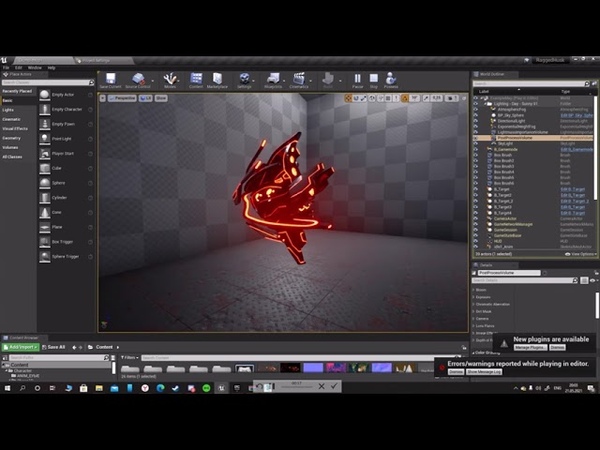600x450 pixels.
Task: Select the Sphere placement icon
Action: (45, 183)
